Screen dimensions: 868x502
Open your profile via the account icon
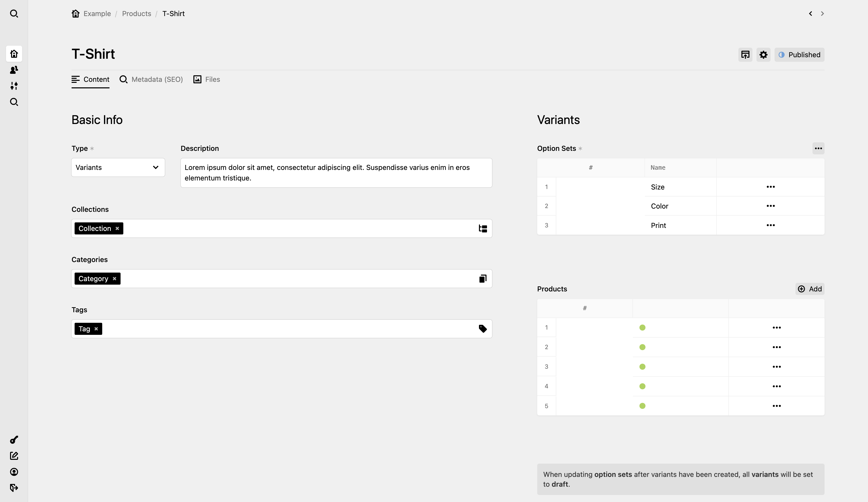click(x=14, y=472)
